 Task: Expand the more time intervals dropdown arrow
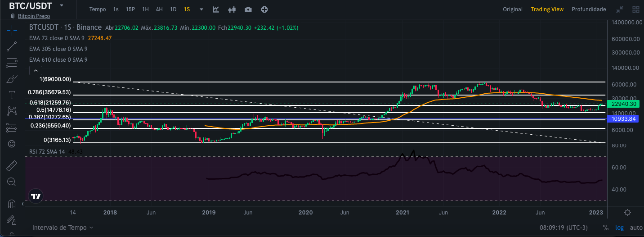pyautogui.click(x=201, y=9)
